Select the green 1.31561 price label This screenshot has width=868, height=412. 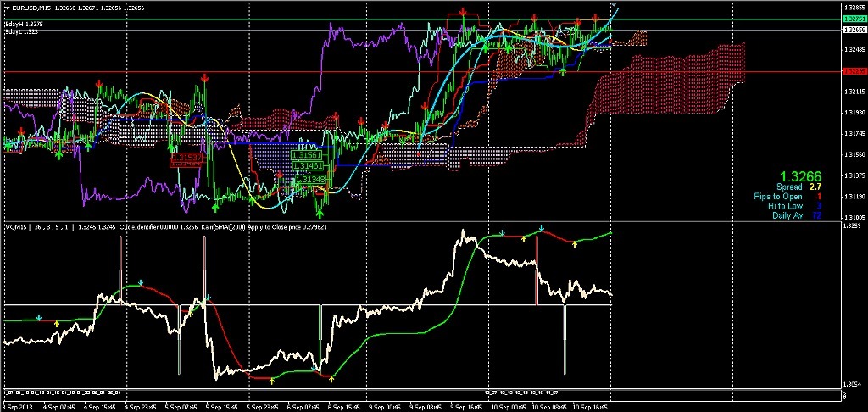tap(308, 156)
